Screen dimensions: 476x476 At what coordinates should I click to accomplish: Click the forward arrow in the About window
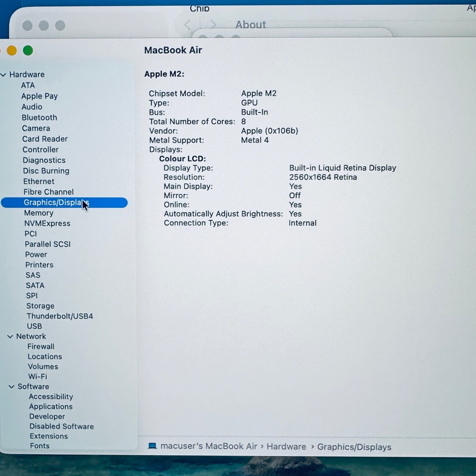click(214, 25)
